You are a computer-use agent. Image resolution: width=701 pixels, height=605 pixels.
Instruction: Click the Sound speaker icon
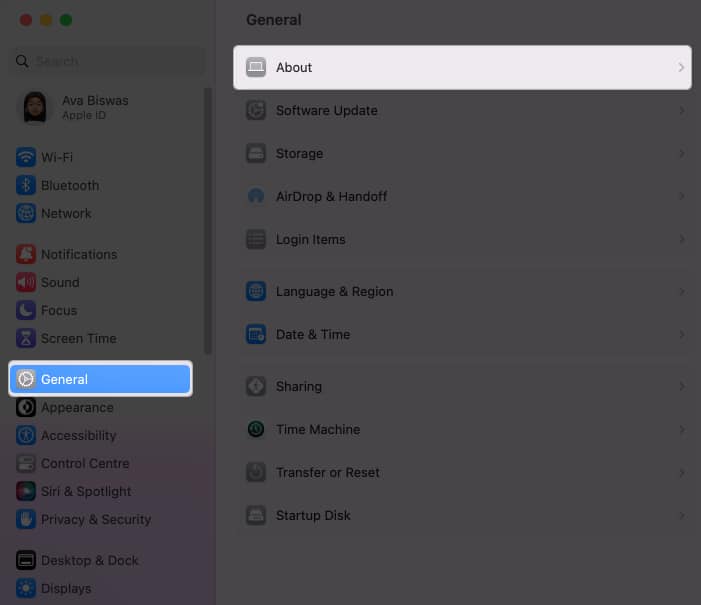click(x=26, y=283)
